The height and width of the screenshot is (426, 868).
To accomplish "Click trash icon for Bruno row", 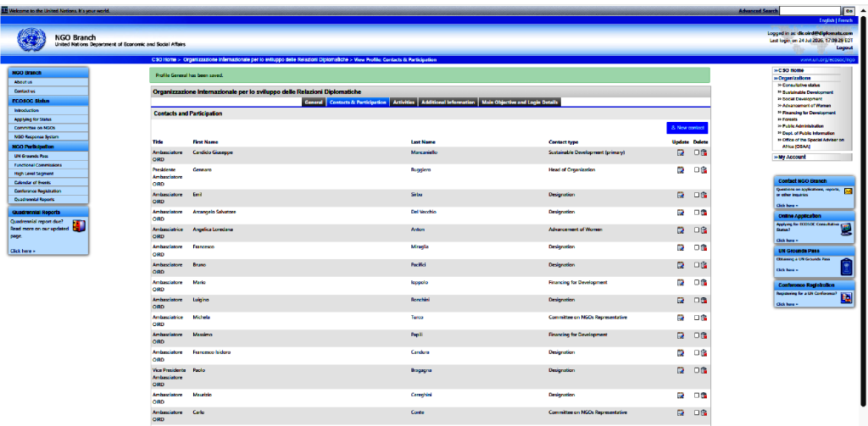I will [x=704, y=265].
